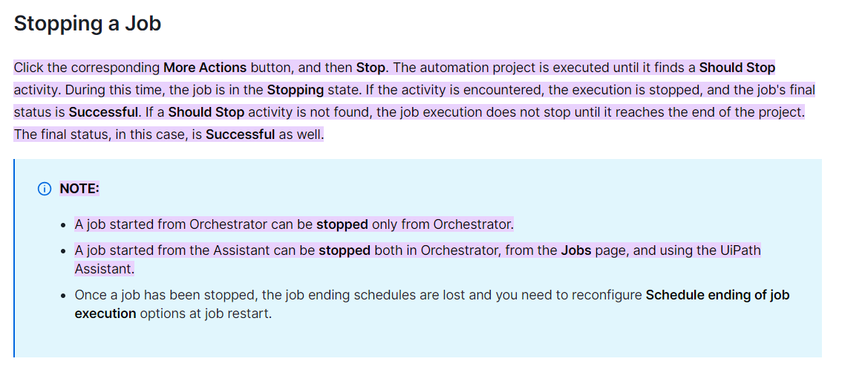Screen dimensions: 868x373
Task: Click the third bullet point marker
Action: click(x=64, y=295)
